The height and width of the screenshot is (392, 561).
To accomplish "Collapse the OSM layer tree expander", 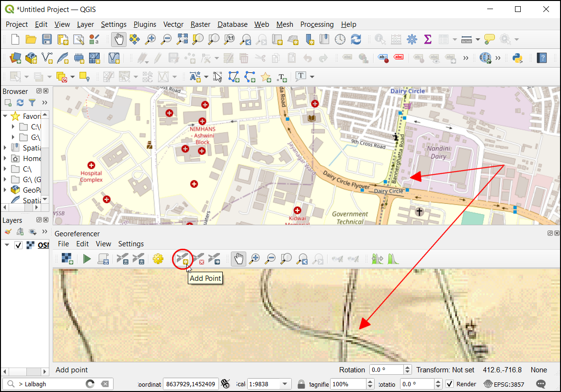I will (x=7, y=245).
